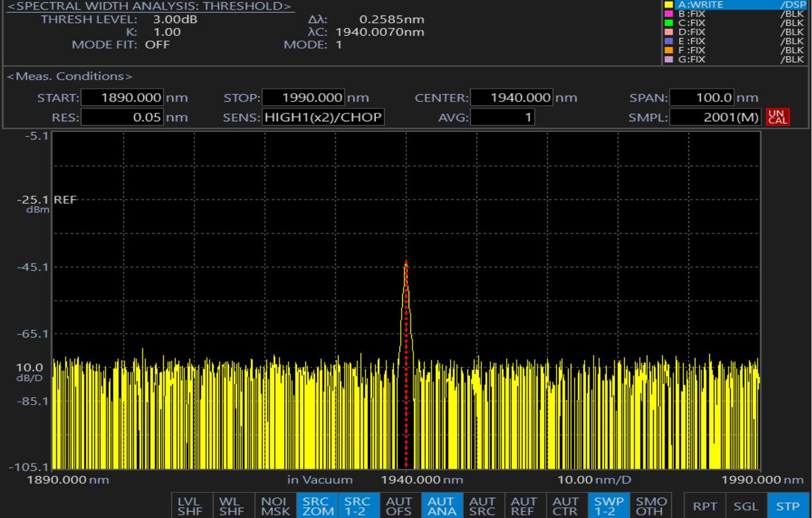Viewport: 812px width, 518px height.
Task: Open the SMPL 2001(M) sampling field
Action: 715,117
